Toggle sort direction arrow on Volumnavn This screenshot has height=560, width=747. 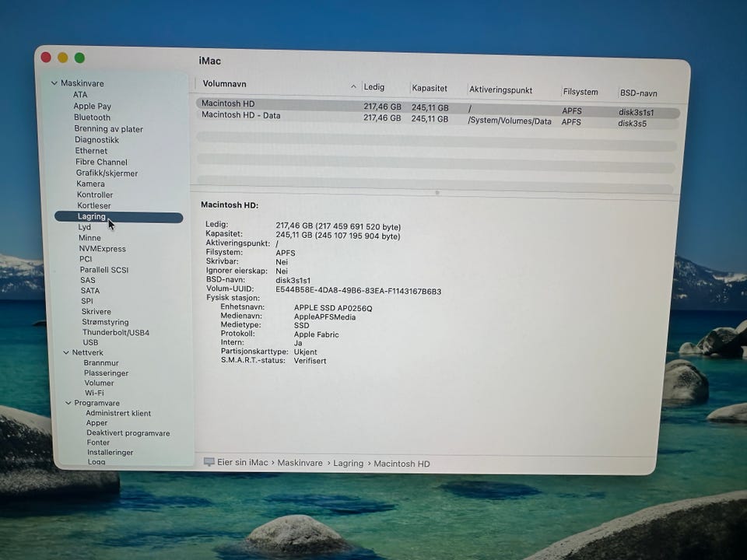[x=353, y=86]
